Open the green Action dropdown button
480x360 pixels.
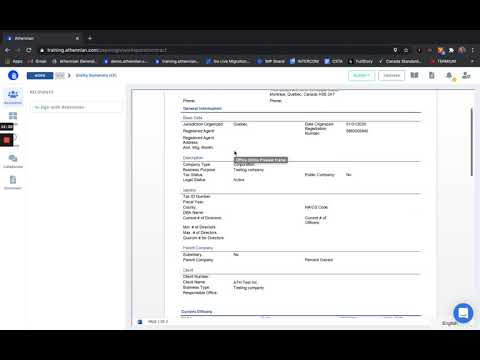(361, 76)
